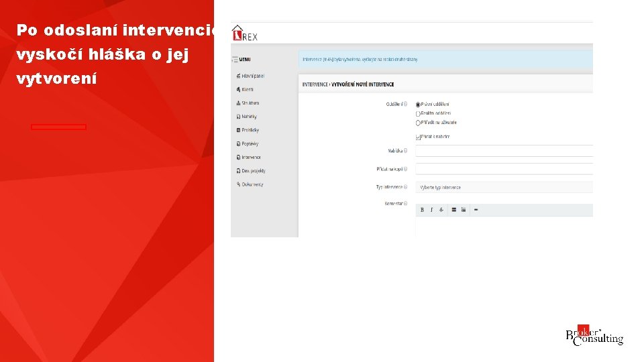Select Přiřadit na uživatele radio button

click(418, 123)
